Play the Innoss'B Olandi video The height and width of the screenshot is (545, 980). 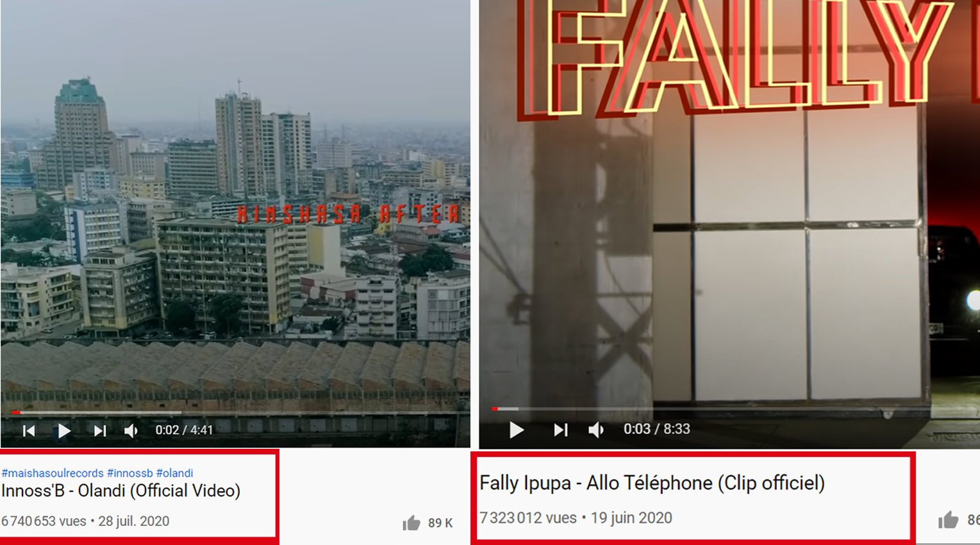pyautogui.click(x=63, y=431)
